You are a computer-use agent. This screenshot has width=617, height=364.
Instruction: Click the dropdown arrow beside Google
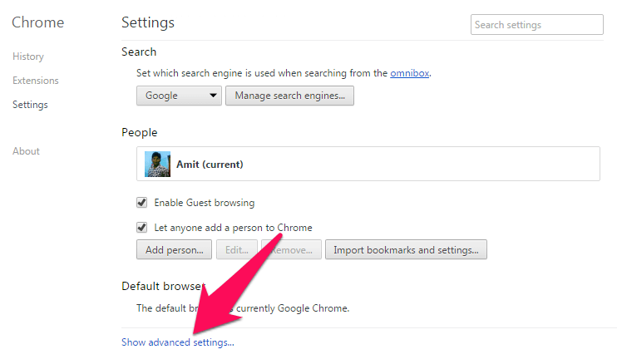[213, 96]
